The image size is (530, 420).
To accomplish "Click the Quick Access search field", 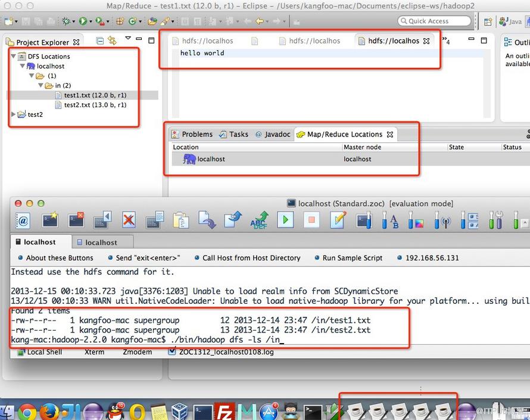I will coord(434,21).
